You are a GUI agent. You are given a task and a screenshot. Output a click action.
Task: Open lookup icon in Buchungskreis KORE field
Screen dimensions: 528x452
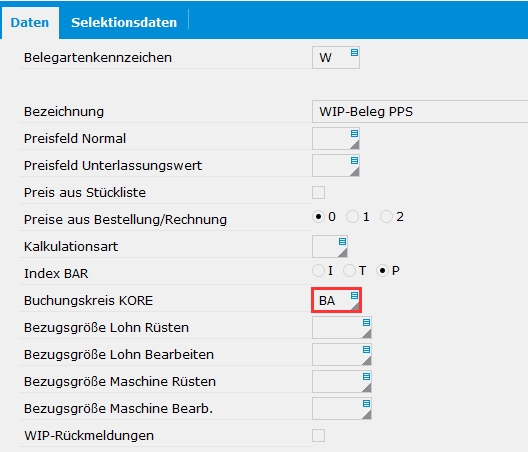tap(354, 296)
